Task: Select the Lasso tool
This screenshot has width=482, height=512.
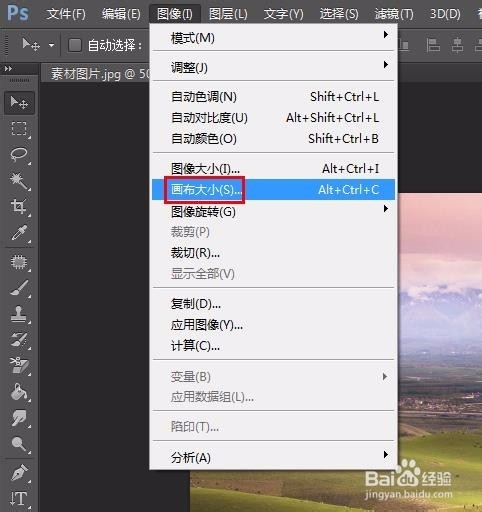Action: coord(19,154)
